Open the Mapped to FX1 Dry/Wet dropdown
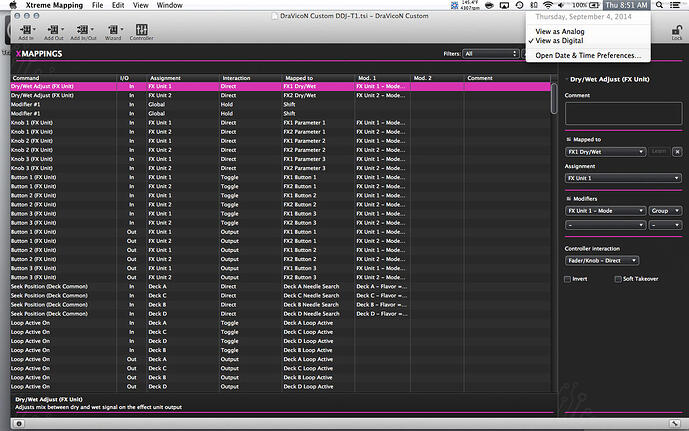Screen dimensions: 689x431 tap(605, 152)
